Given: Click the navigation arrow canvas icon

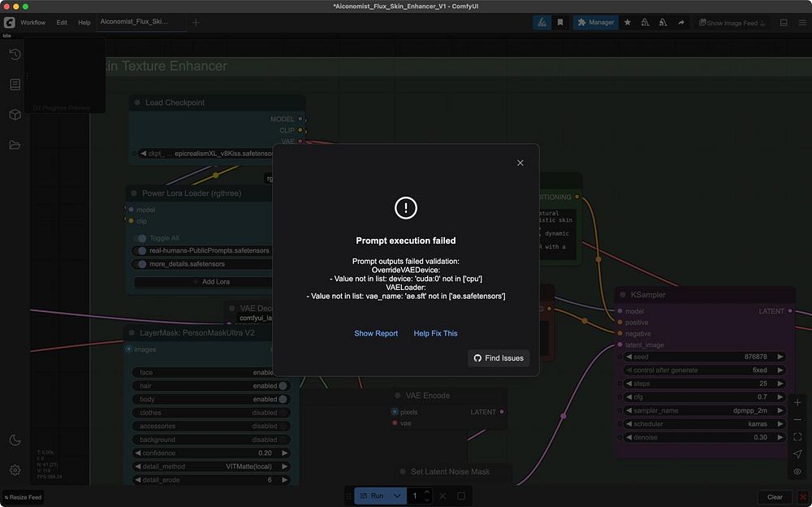Looking at the screenshot, I should pyautogui.click(x=797, y=454).
